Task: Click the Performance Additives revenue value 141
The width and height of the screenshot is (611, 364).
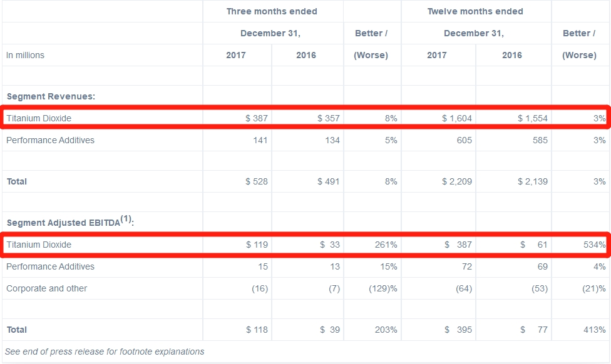Action: (x=259, y=140)
